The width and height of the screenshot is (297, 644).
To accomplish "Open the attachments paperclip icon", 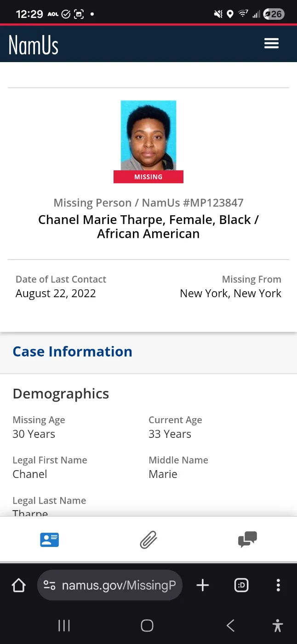I will [148, 540].
